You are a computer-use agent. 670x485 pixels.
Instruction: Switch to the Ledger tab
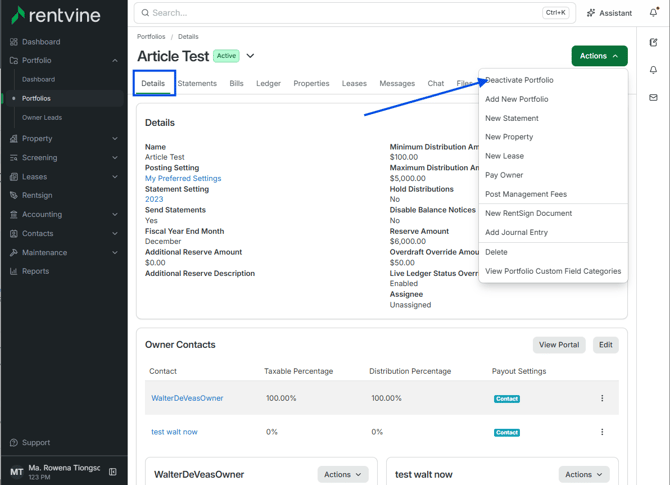point(268,83)
